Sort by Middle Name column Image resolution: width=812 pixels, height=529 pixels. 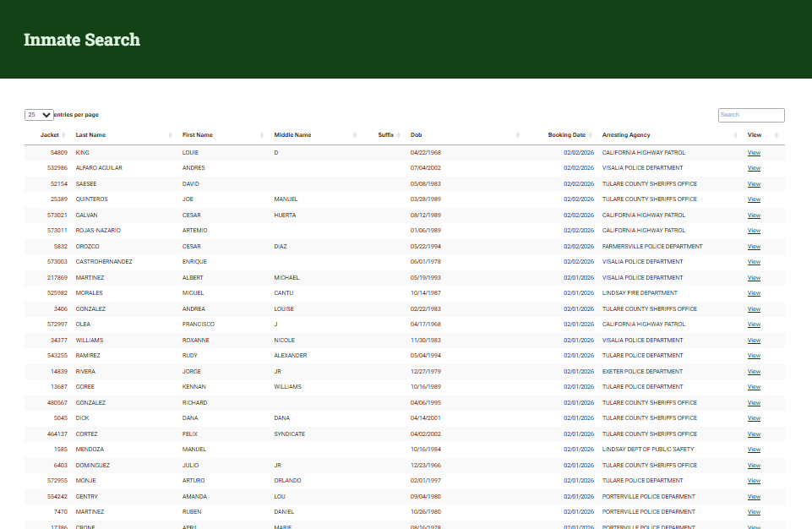coord(292,135)
